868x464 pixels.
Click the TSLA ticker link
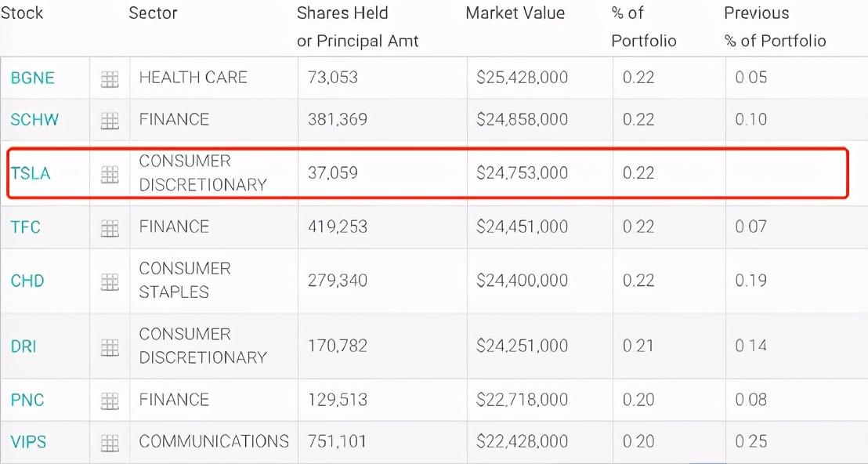tap(31, 173)
